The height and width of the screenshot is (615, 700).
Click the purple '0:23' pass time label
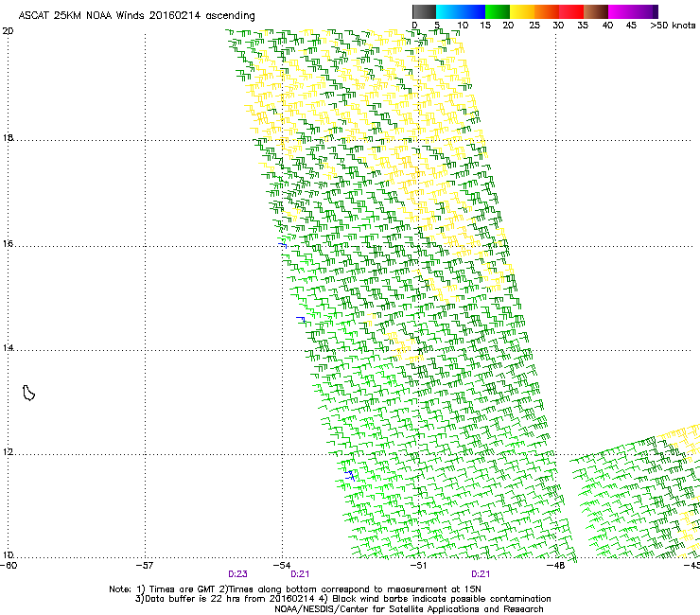coord(237,574)
